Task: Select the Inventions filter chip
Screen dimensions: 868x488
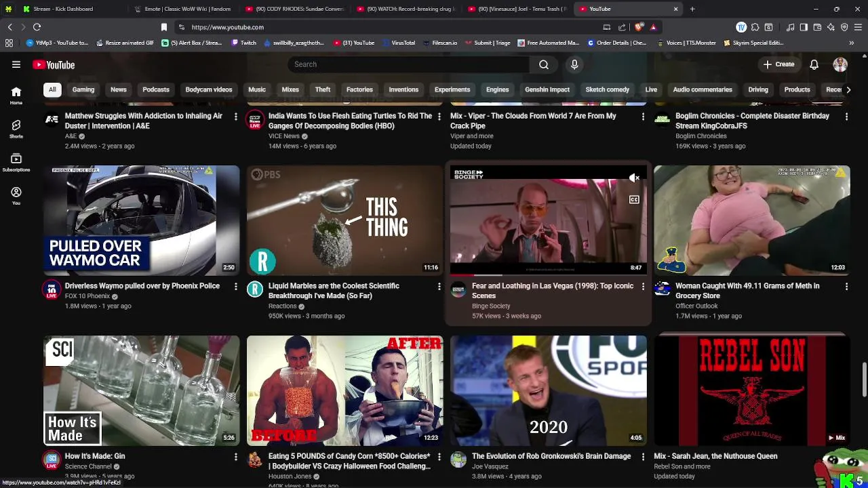Action: (403, 89)
